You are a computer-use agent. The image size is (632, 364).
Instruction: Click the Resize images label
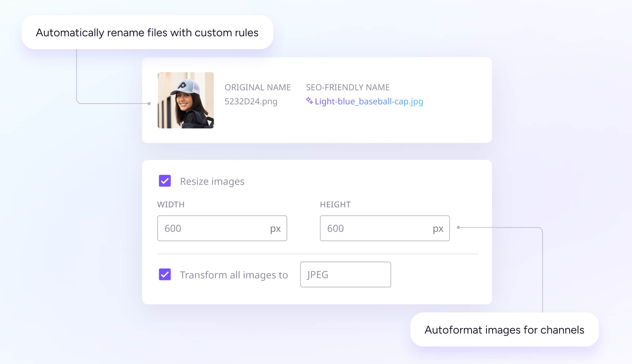[x=212, y=181]
